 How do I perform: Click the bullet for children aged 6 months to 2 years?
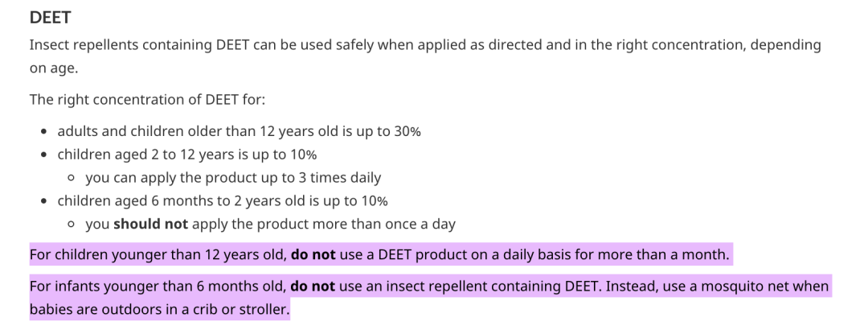coord(223,200)
